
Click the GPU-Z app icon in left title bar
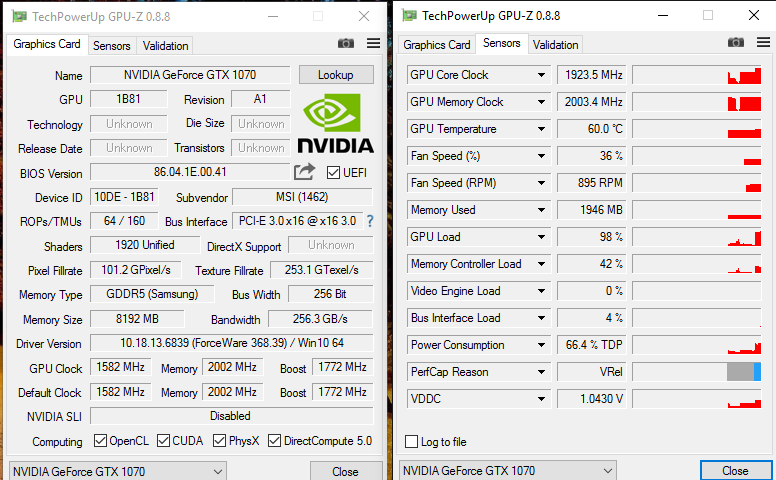tap(20, 16)
